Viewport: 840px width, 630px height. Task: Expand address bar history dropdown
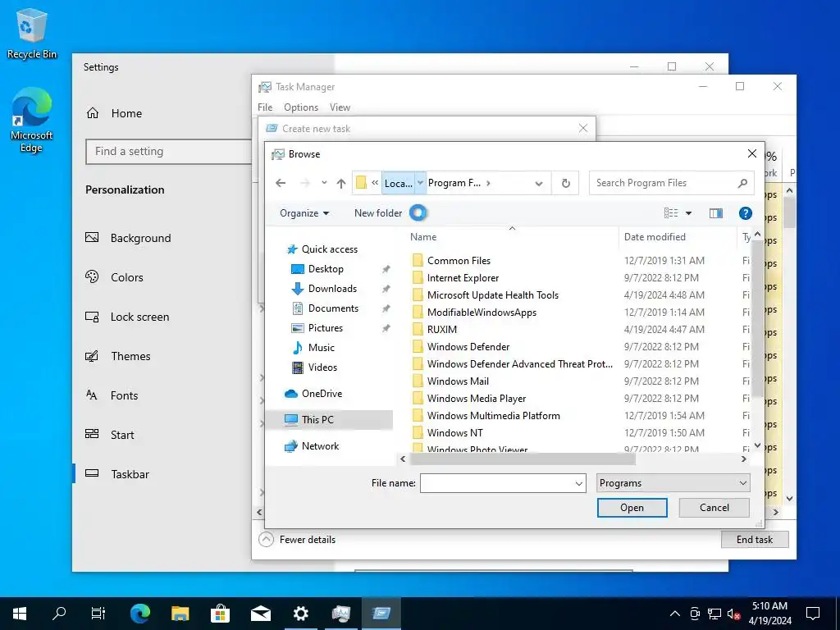tap(539, 183)
